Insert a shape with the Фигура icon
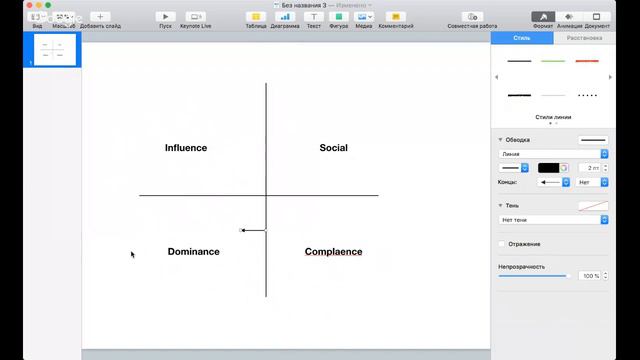Viewport: 640px width, 360px height. coord(339,17)
